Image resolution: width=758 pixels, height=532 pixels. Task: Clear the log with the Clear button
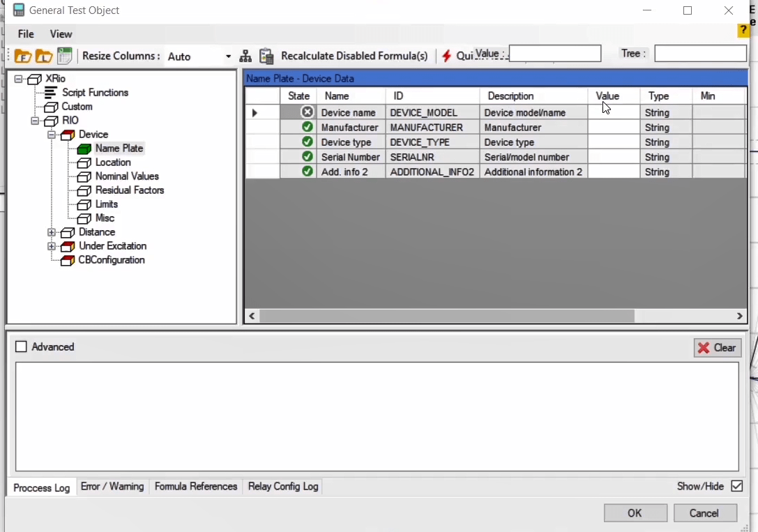pos(717,348)
